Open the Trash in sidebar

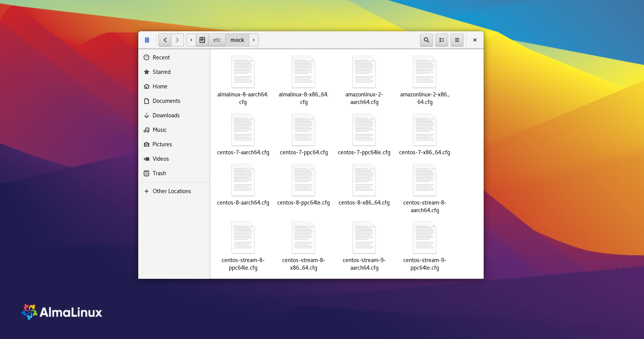click(x=159, y=173)
